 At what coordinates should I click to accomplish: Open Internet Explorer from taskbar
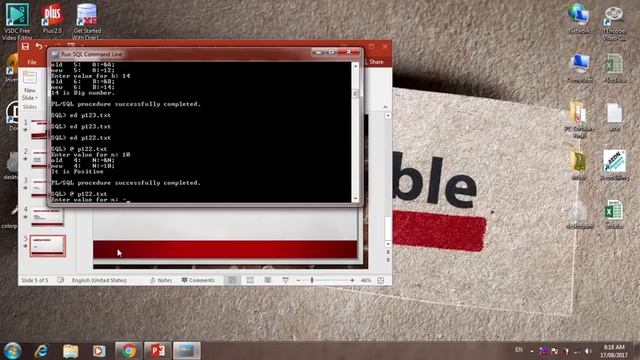pos(41,351)
